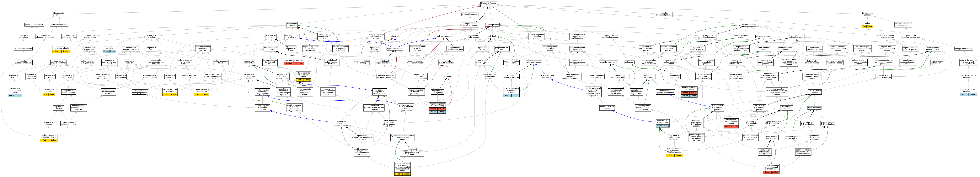Click the 'signaling' node
Screen dimensions: 980x177
pos(395,36)
